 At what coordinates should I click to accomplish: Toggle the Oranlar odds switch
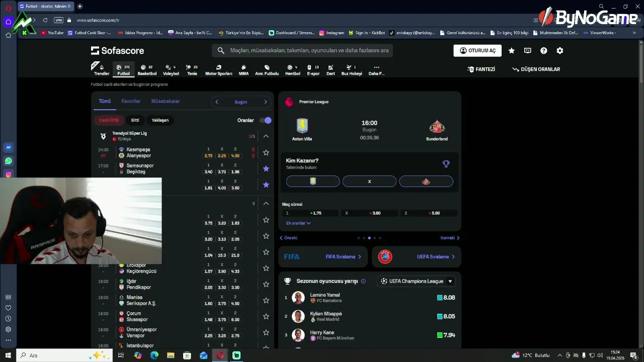[266, 120]
